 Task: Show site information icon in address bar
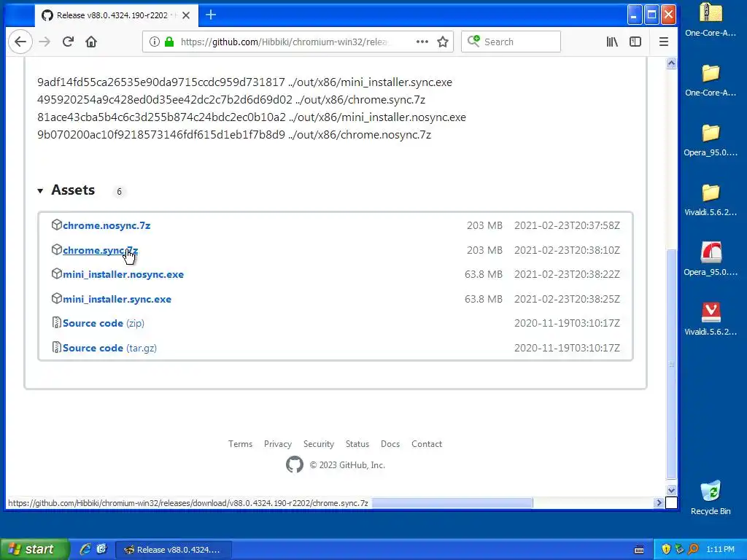pyautogui.click(x=155, y=42)
